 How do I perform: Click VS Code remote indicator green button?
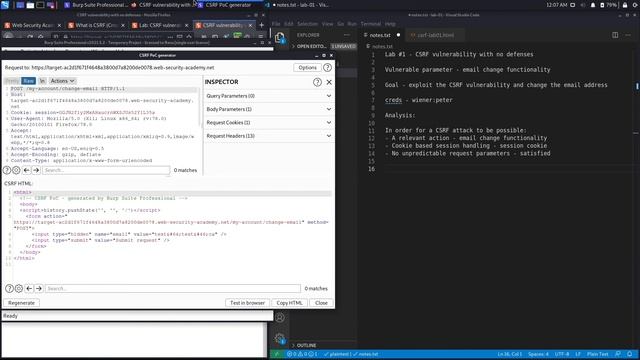tap(277, 354)
